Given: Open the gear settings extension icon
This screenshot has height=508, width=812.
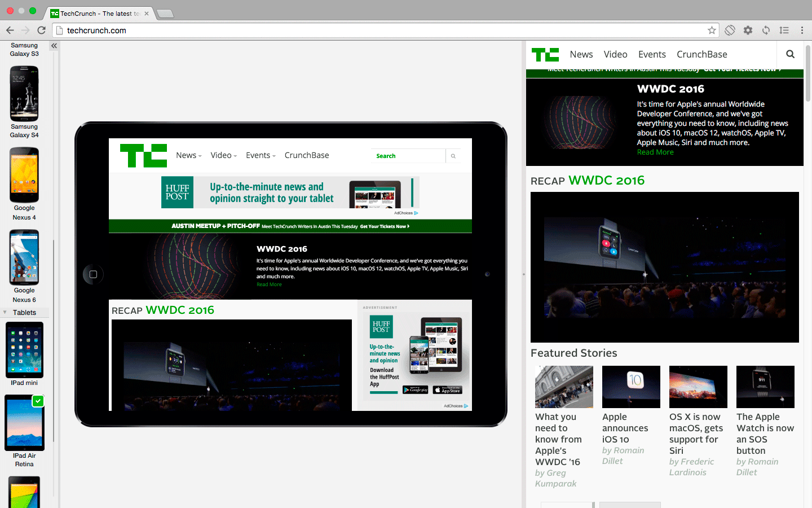Looking at the screenshot, I should click(x=748, y=30).
